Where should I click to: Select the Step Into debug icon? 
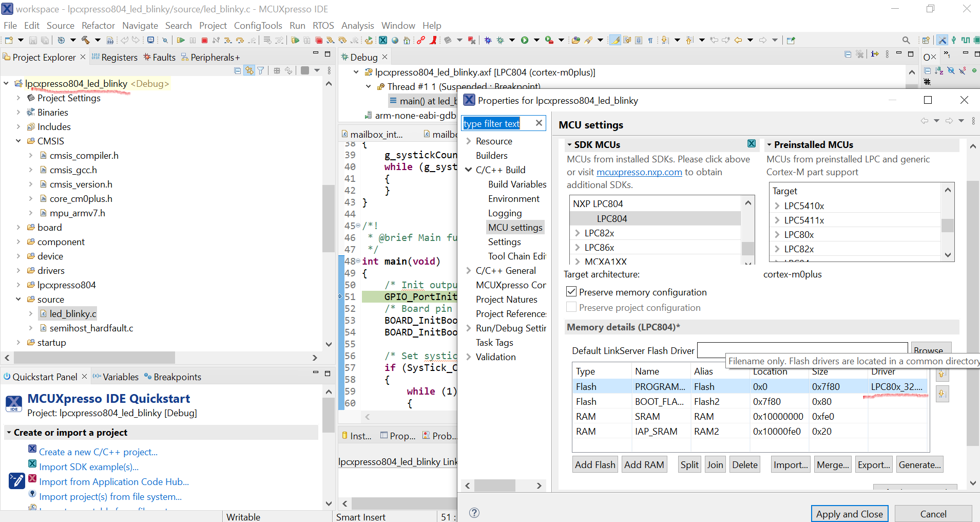point(228,40)
